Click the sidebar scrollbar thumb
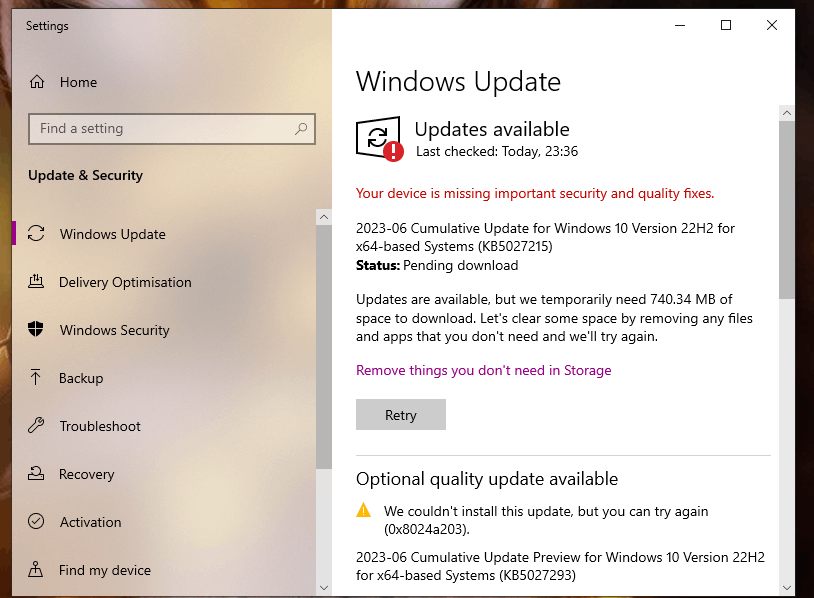Image resolution: width=814 pixels, height=598 pixels. point(324,347)
